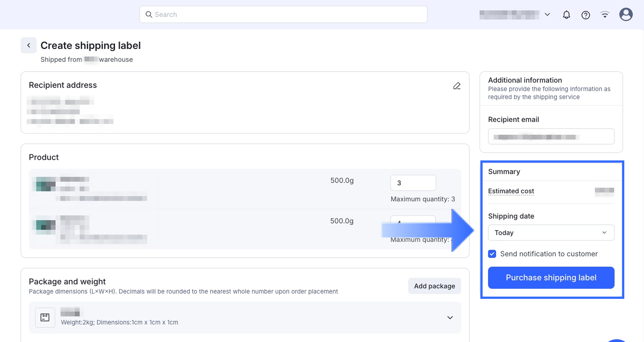Open the notifications bell
Image resolution: width=644 pixels, height=342 pixels.
click(x=566, y=15)
